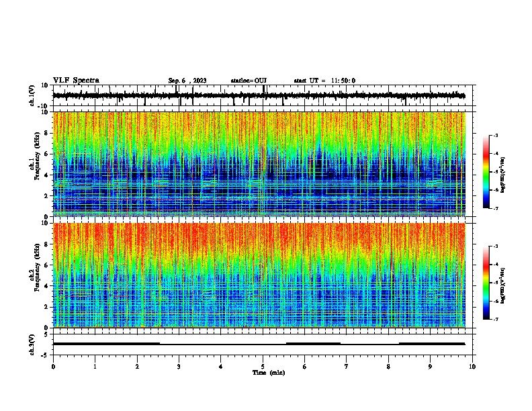Click the "1" tick on the time axis
Image resolution: width=532 pixels, height=411 pixels.
pyautogui.click(x=95, y=367)
